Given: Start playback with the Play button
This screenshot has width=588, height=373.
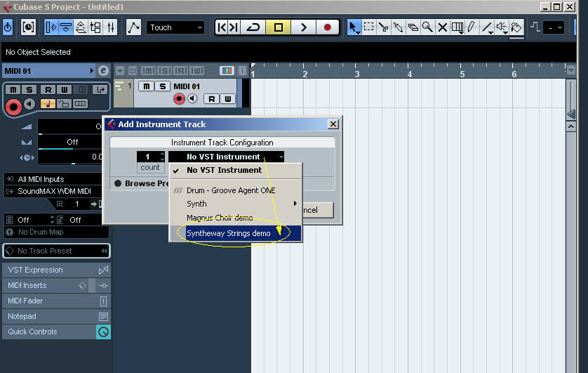Looking at the screenshot, I should coord(303,27).
